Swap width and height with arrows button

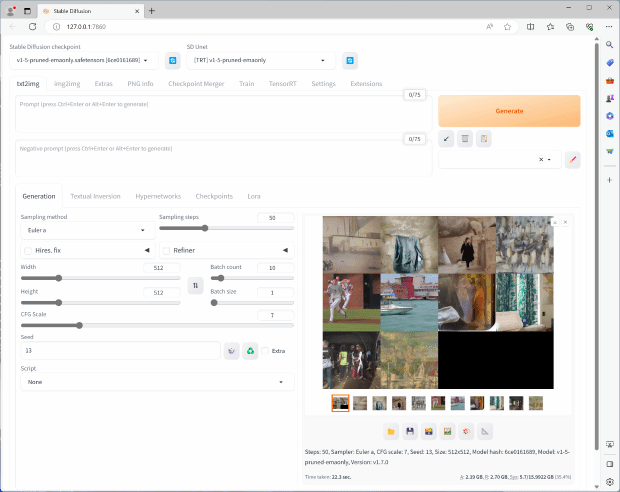click(195, 286)
